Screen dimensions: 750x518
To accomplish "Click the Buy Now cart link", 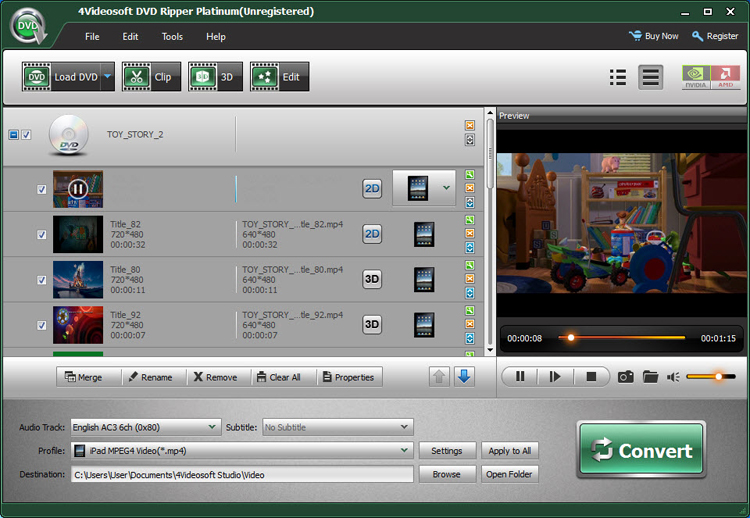I will 653,36.
